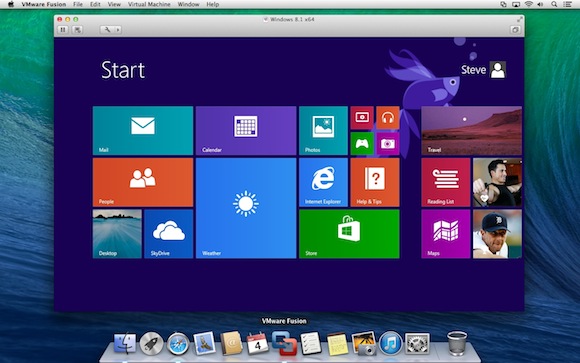Image resolution: width=580 pixels, height=363 pixels.
Task: Open the Mail stamp icon in Dock
Action: click(x=205, y=343)
